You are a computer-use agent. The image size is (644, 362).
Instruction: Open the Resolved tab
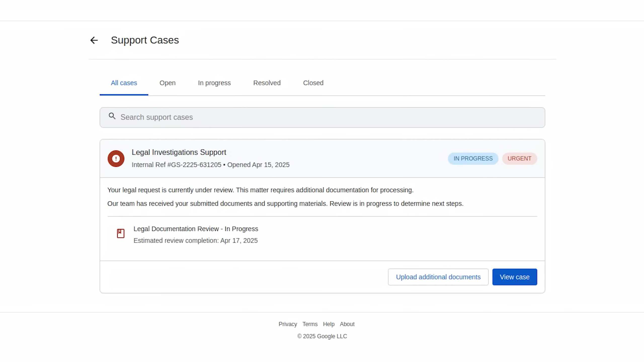point(267,83)
